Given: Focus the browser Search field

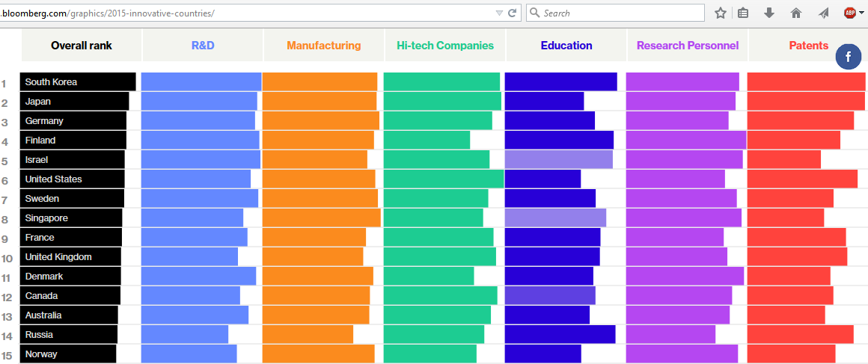Looking at the screenshot, I should coord(615,13).
